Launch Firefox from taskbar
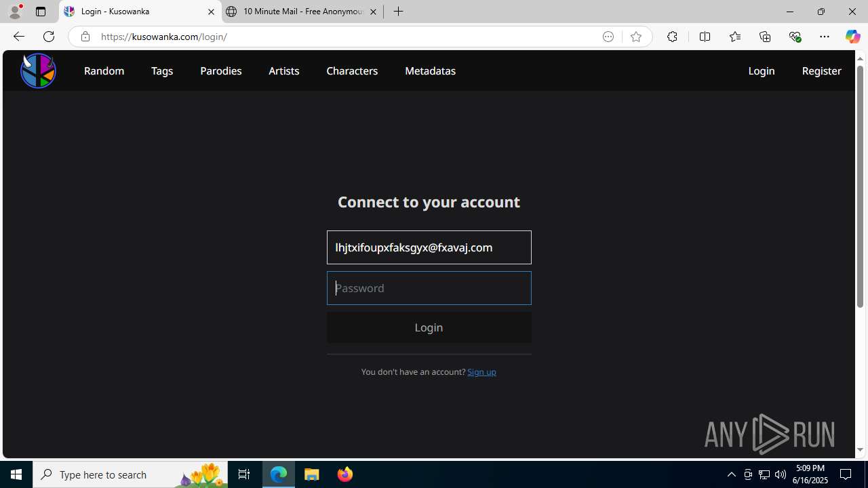 pos(344,474)
